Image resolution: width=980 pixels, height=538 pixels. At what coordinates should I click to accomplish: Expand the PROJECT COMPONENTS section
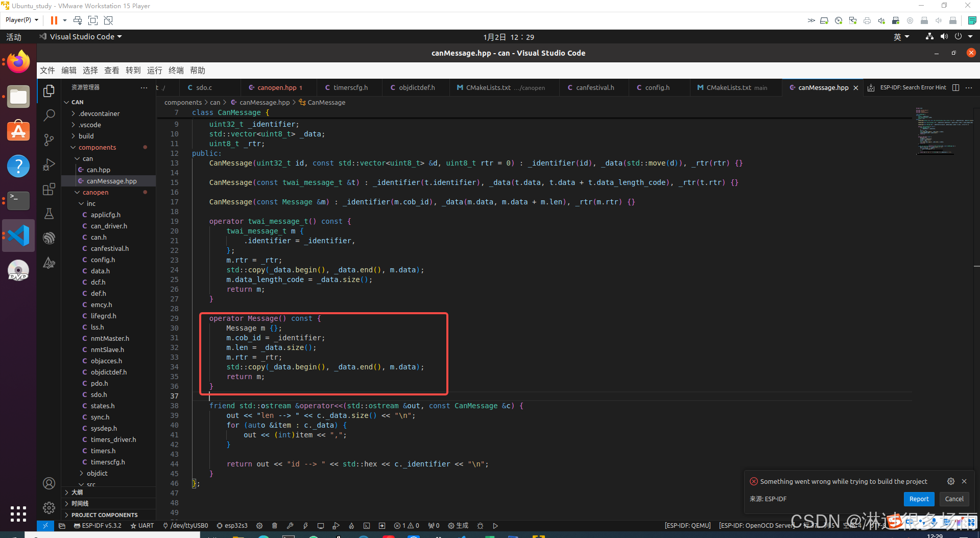click(108, 515)
